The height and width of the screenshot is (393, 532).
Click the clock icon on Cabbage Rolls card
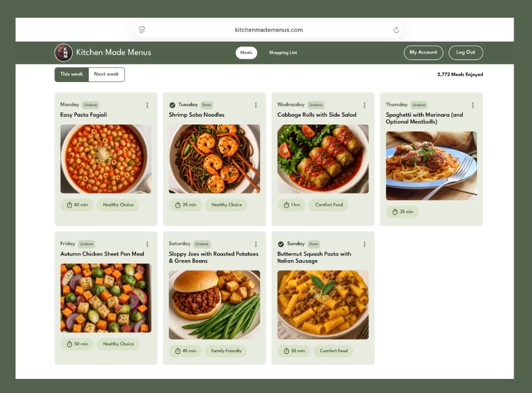(286, 205)
